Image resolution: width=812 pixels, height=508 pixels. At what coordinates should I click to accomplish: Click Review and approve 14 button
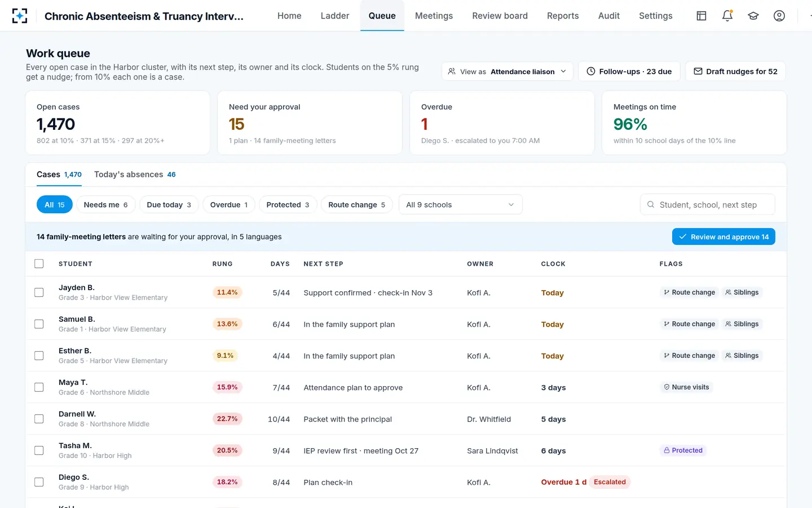pos(723,237)
